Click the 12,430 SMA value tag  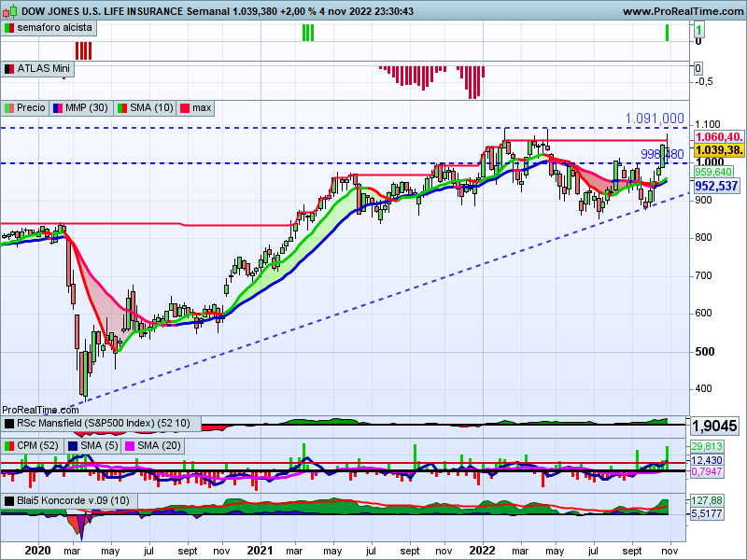(707, 460)
